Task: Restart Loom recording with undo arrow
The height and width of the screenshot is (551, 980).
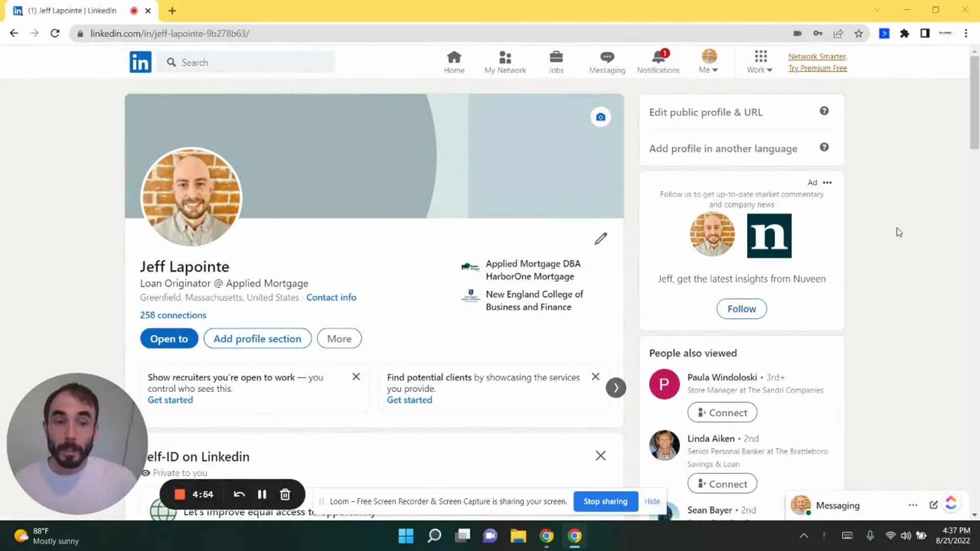Action: [239, 494]
